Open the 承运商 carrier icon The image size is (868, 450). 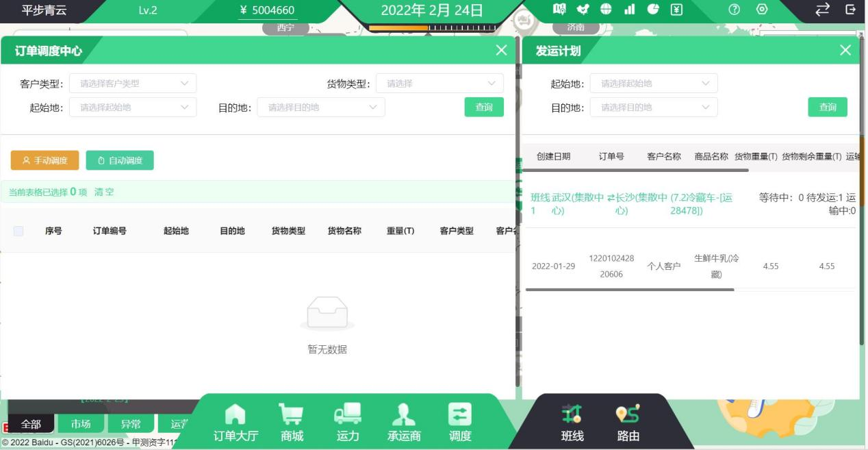tap(404, 422)
